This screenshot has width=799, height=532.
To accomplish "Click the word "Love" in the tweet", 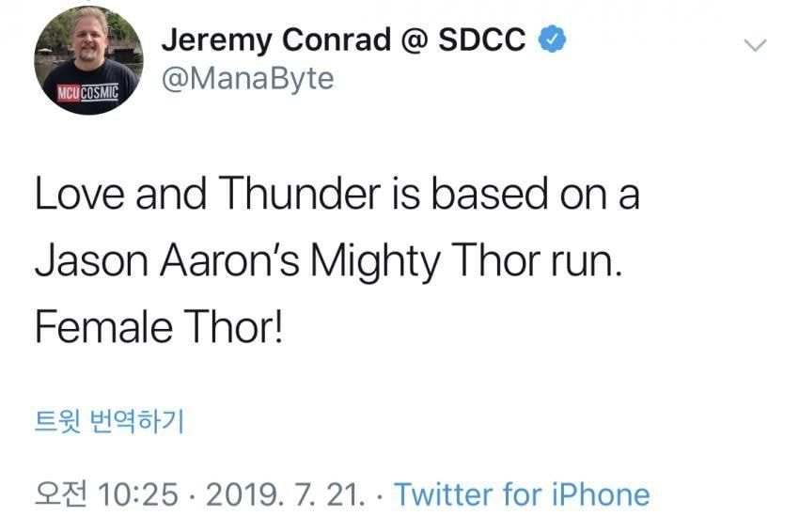I will pyautogui.click(x=82, y=194).
